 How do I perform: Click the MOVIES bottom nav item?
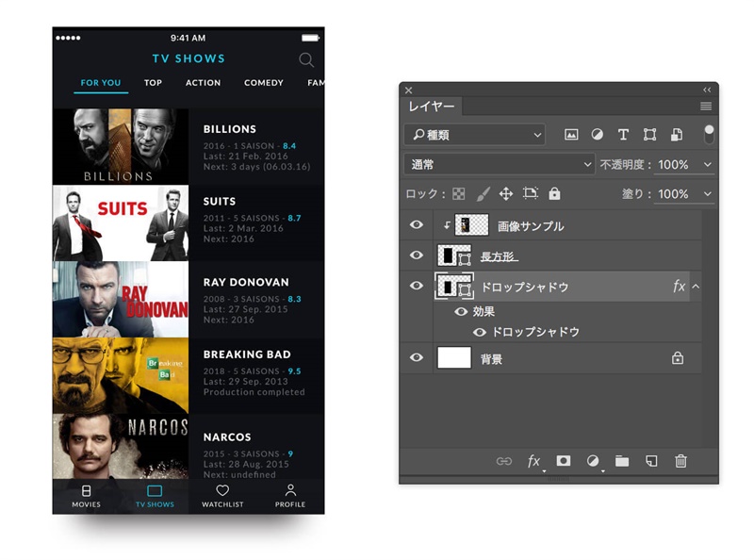86,497
